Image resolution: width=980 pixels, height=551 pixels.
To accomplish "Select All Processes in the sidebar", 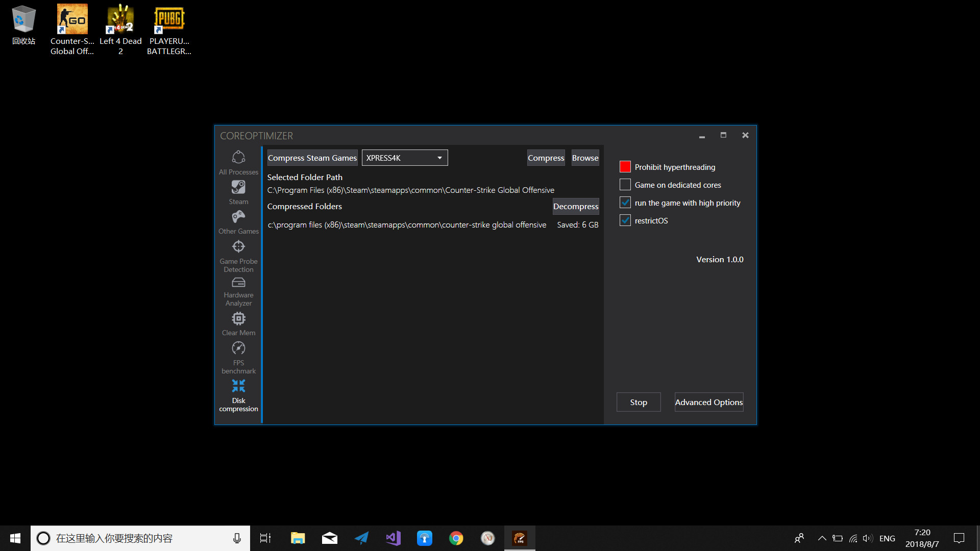I will (x=238, y=162).
